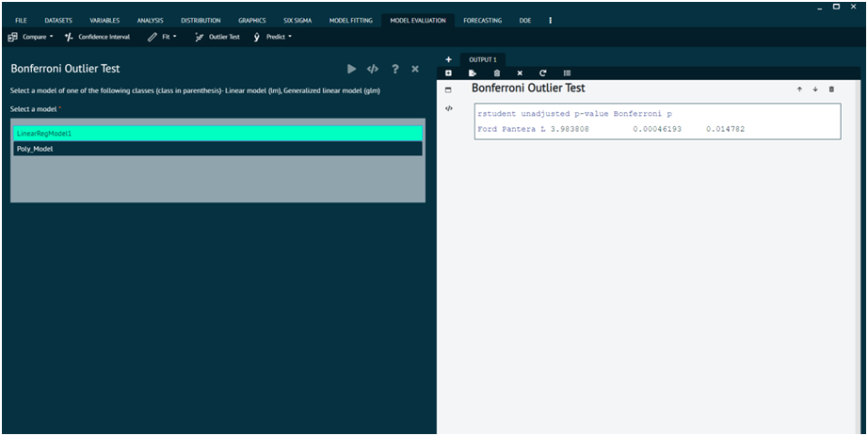Image resolution: width=868 pixels, height=436 pixels.
Task: Click the new output icon in the output toolbar
Action: 448,73
